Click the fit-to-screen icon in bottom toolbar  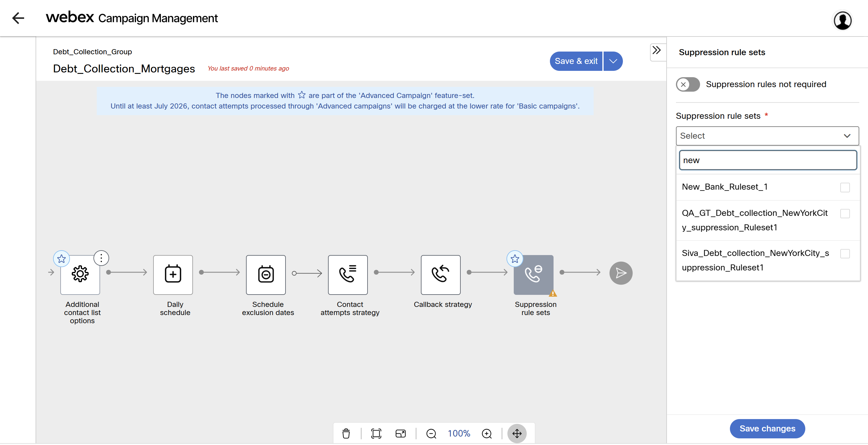point(376,433)
